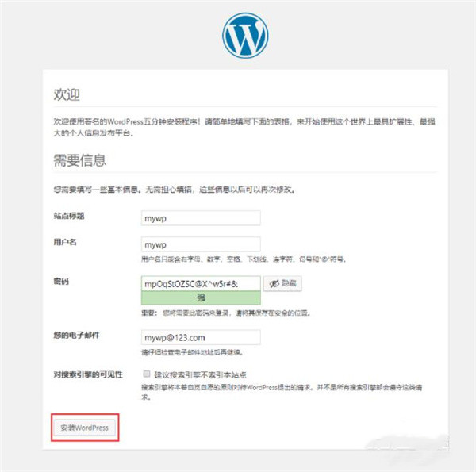The image size is (476, 472).
Task: Select the email field with mywp@123.com
Action: (201, 337)
